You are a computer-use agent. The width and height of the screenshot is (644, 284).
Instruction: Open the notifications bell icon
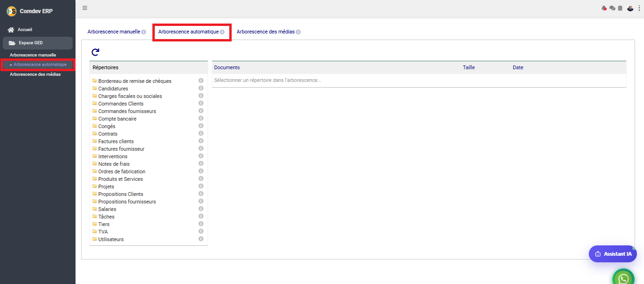[x=604, y=8]
